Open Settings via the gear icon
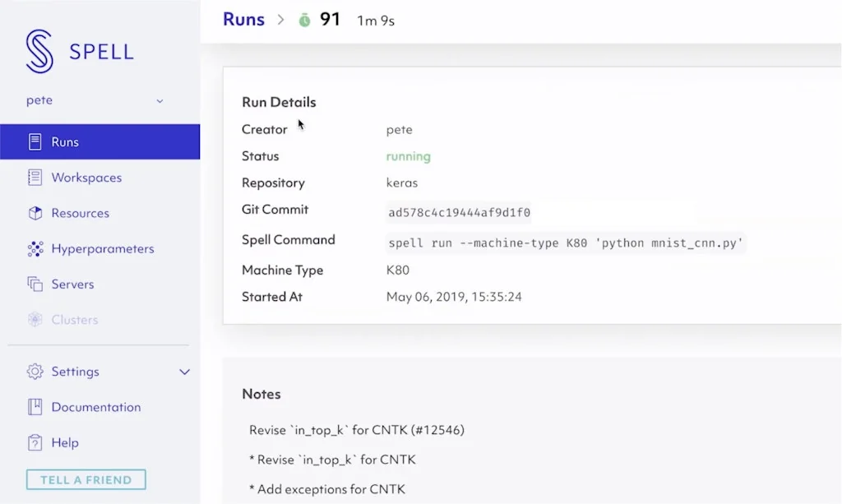 coord(35,372)
